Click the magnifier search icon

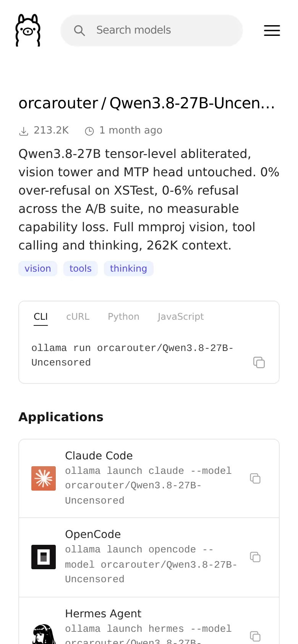point(79,31)
